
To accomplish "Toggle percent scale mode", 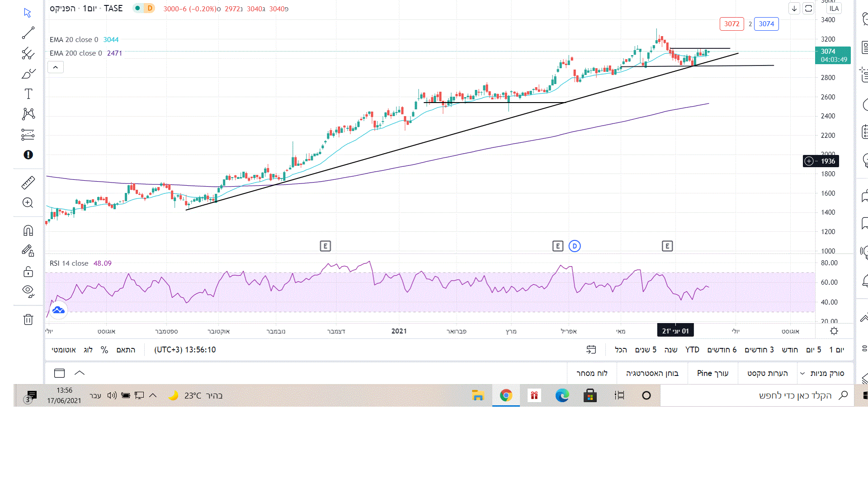I will tap(104, 350).
